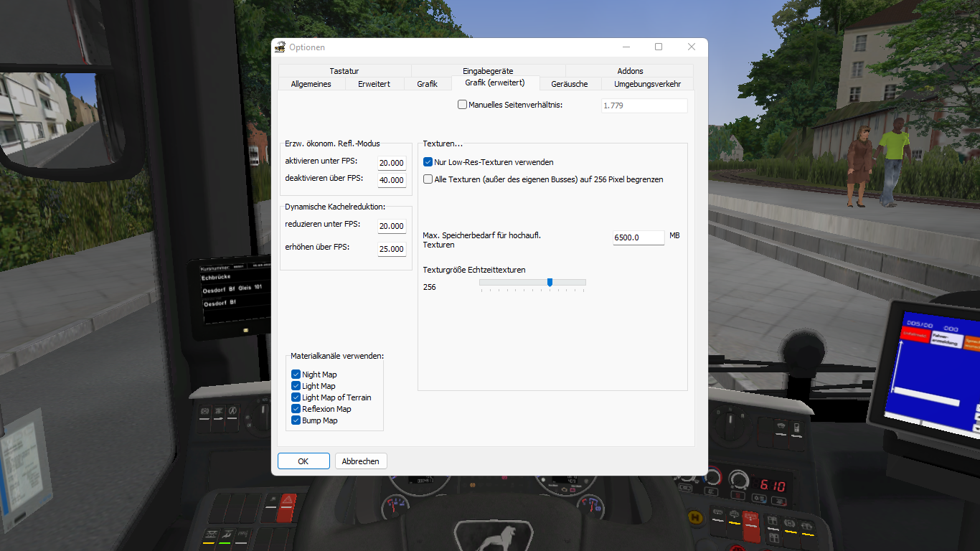The height and width of the screenshot is (551, 980).
Task: Disable the Night Map material channel
Action: coord(296,375)
